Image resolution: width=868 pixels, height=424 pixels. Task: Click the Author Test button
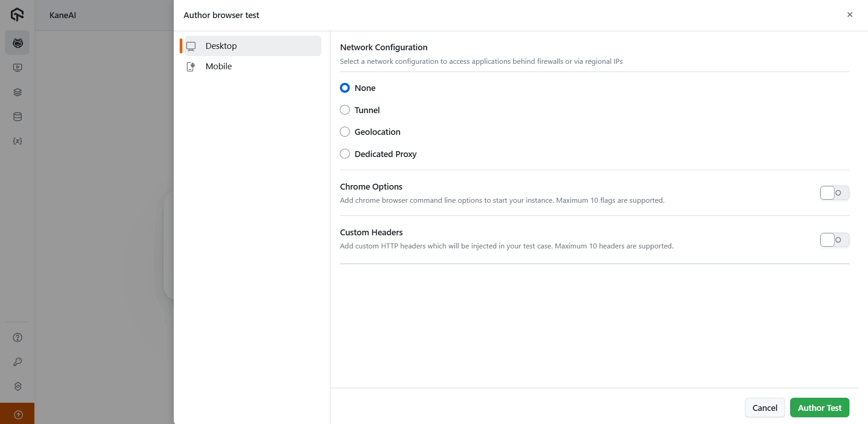point(819,408)
